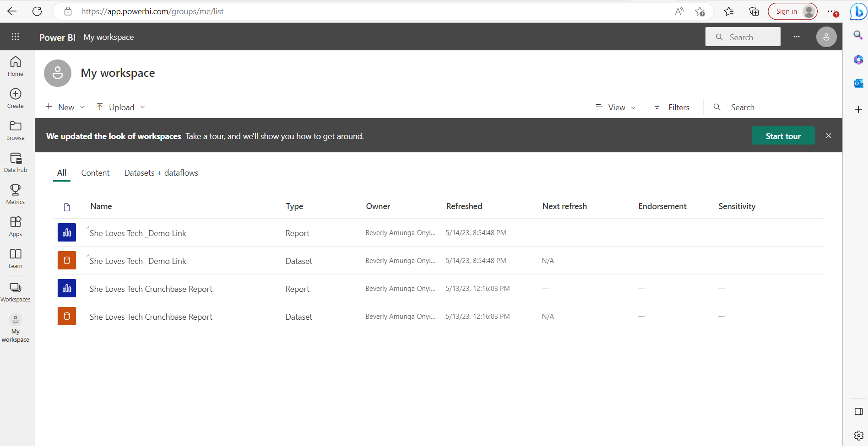Viewport: 868px width, 446px height.
Task: Click the header Search box
Action: point(743,37)
